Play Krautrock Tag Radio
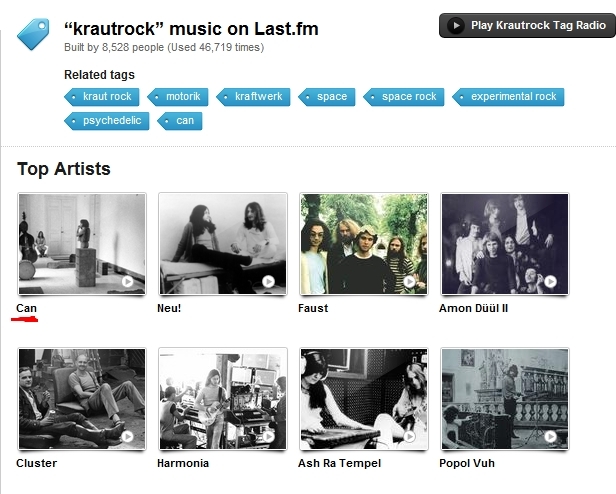 [527, 26]
